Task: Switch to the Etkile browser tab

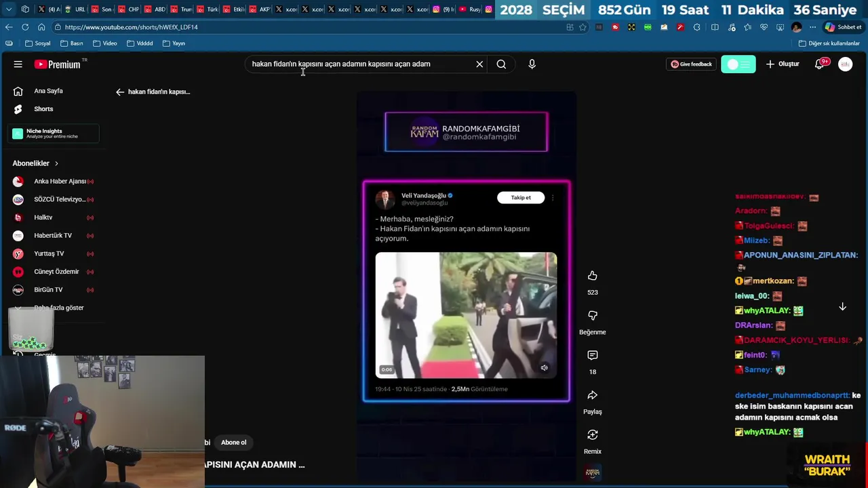Action: 234,9
